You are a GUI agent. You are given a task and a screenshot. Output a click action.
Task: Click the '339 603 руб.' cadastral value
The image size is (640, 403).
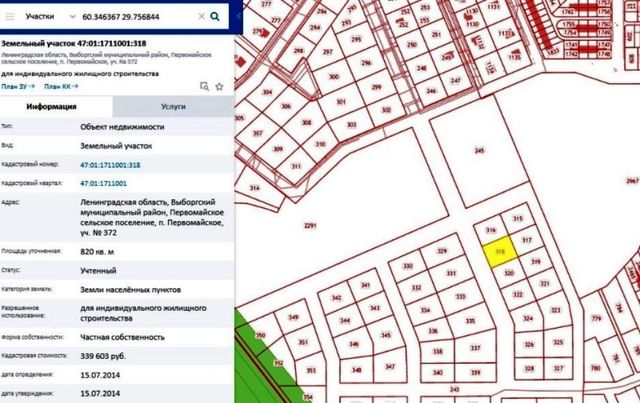(x=103, y=356)
